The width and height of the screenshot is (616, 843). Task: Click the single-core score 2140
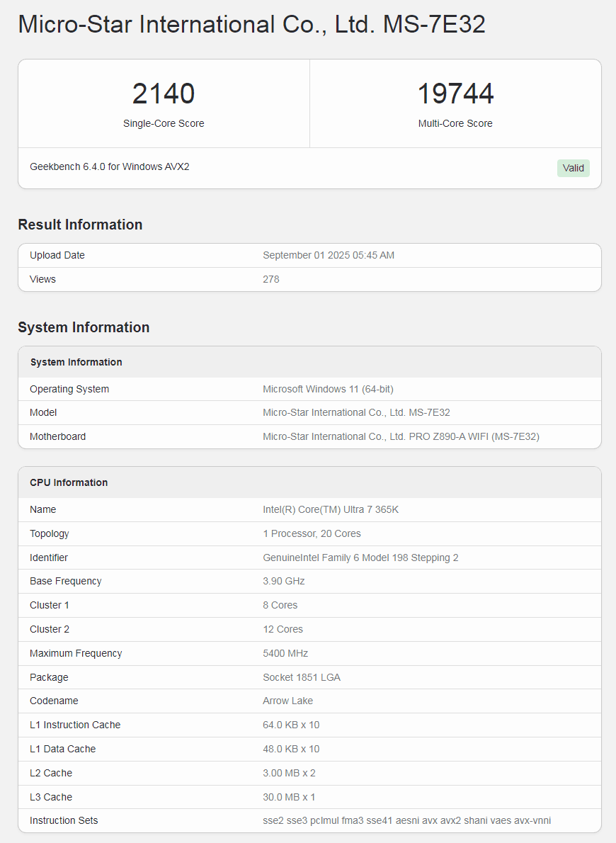[x=164, y=94]
